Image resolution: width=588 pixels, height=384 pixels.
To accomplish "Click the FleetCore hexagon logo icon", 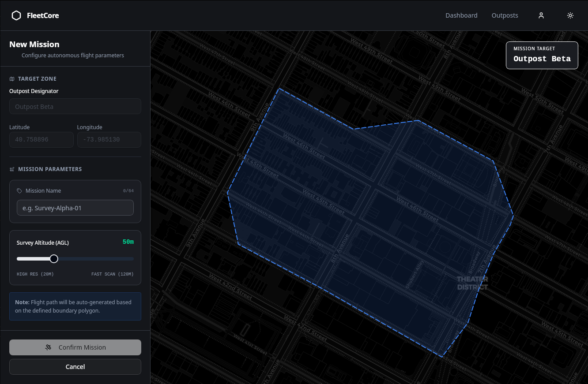I will (16, 15).
